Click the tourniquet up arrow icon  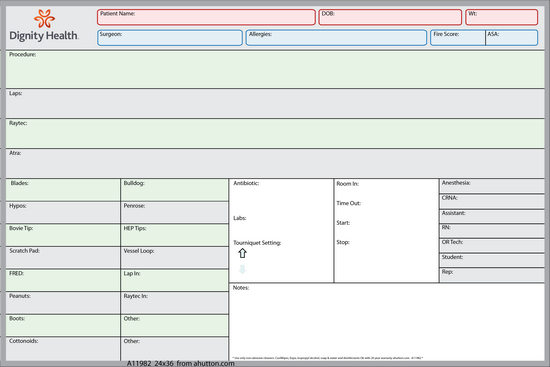tap(242, 253)
